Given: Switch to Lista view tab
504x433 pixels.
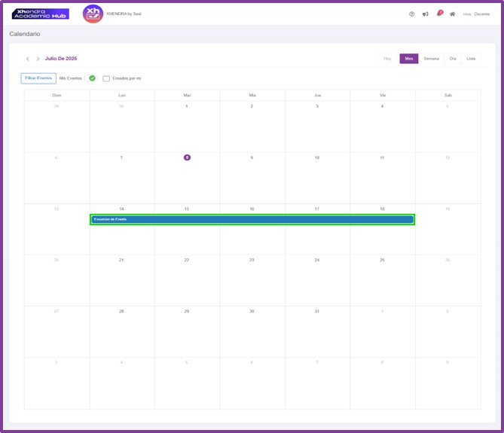Looking at the screenshot, I should pyautogui.click(x=471, y=59).
